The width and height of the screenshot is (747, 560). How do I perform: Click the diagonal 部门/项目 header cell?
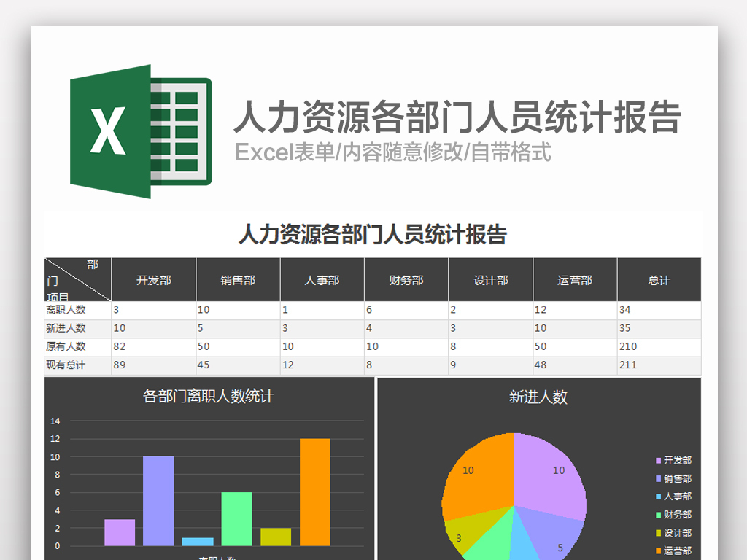pyautogui.click(x=77, y=279)
